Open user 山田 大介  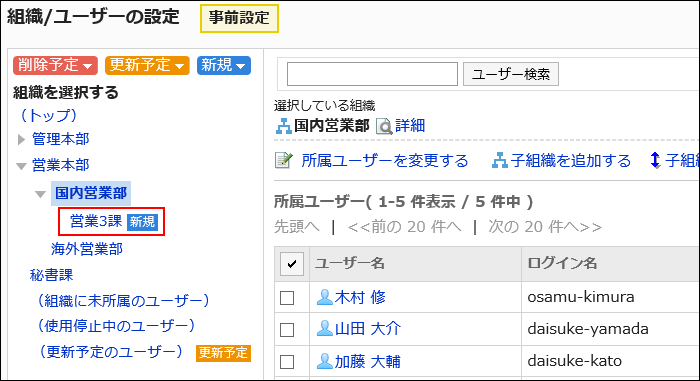(368, 329)
